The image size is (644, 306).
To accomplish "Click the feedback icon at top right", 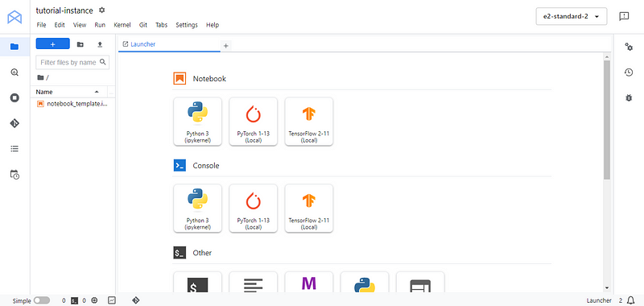I will coord(624,16).
